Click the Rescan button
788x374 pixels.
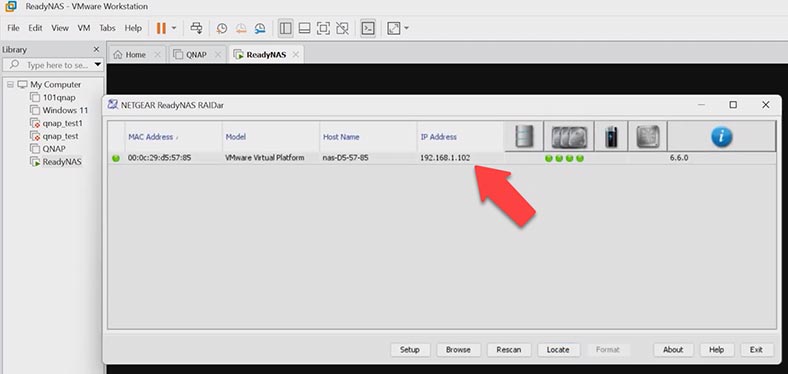pos(509,350)
